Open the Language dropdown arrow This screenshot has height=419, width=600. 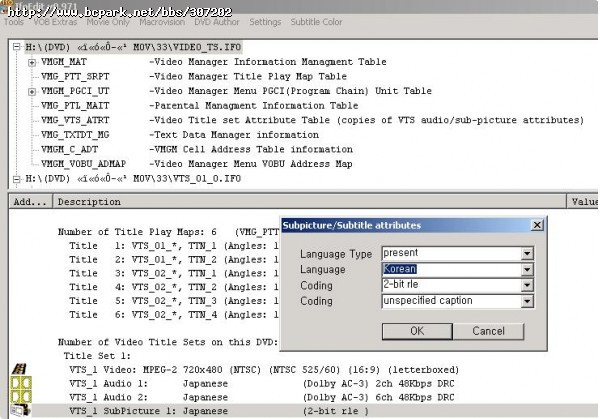tap(527, 269)
